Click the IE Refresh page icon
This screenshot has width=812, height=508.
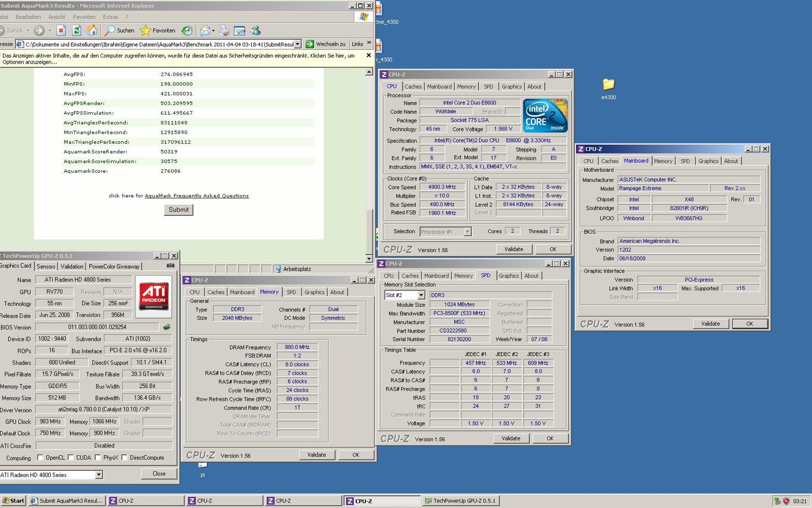click(x=77, y=30)
